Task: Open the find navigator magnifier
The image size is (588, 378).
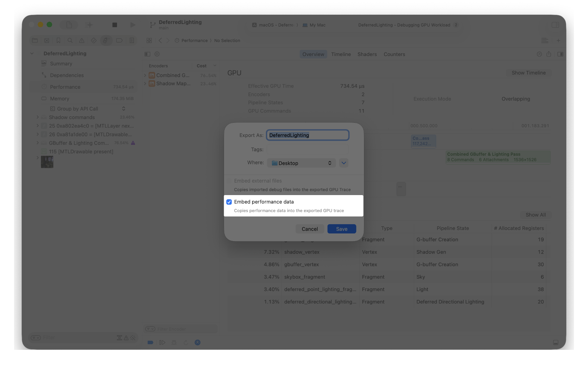Action: 70,40
